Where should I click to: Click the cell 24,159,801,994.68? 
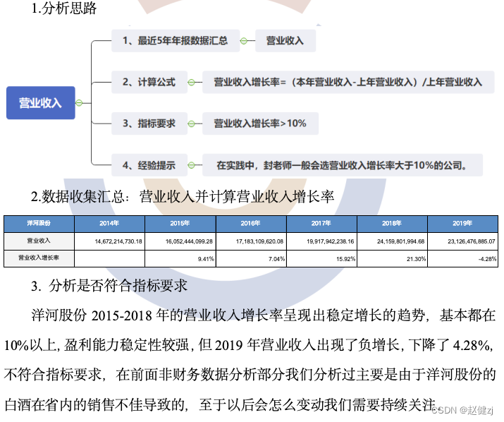392,241
